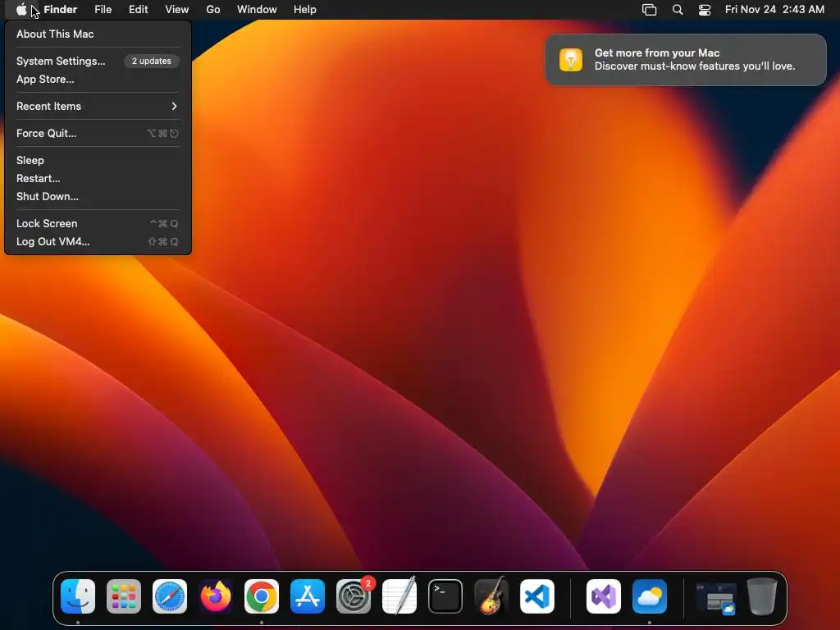
Task: Open System Settings… from the Apple menu
Action: pyautogui.click(x=98, y=61)
